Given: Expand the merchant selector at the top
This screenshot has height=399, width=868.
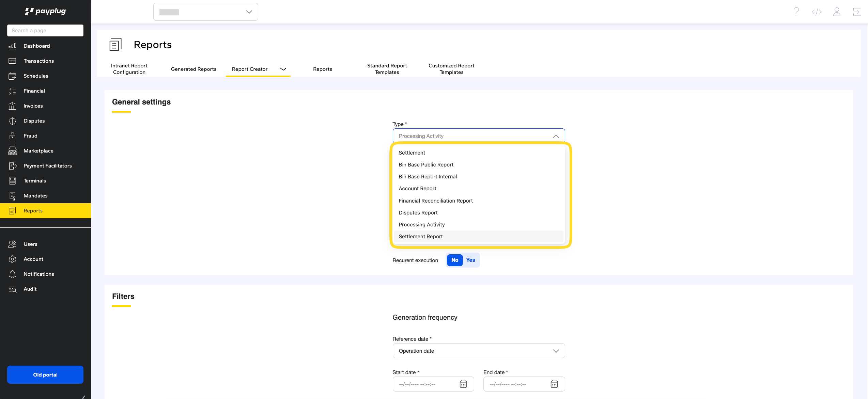Looking at the screenshot, I should coord(248,12).
